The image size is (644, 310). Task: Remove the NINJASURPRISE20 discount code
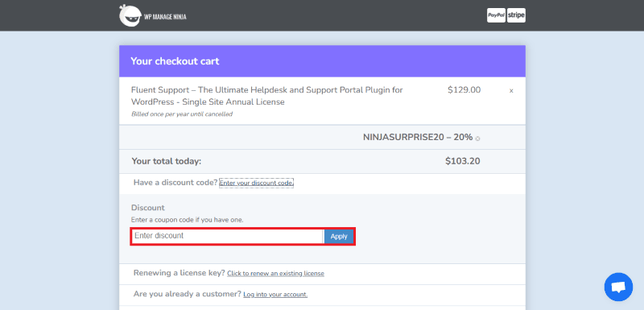(x=477, y=138)
